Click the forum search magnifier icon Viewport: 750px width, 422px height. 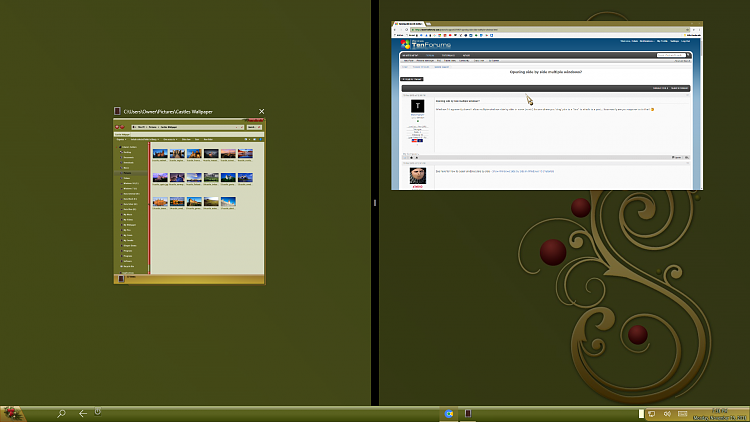688,55
